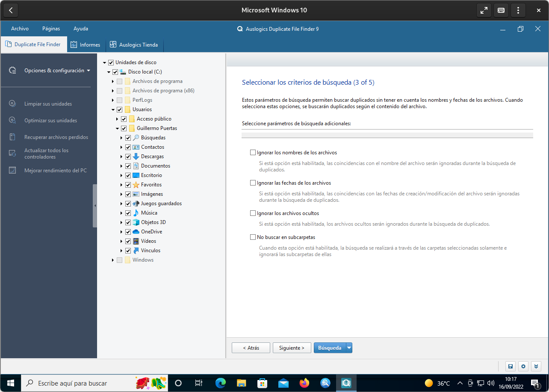Check 'No buscar en subcarpetas' option
This screenshot has width=549, height=392.
[x=253, y=237]
